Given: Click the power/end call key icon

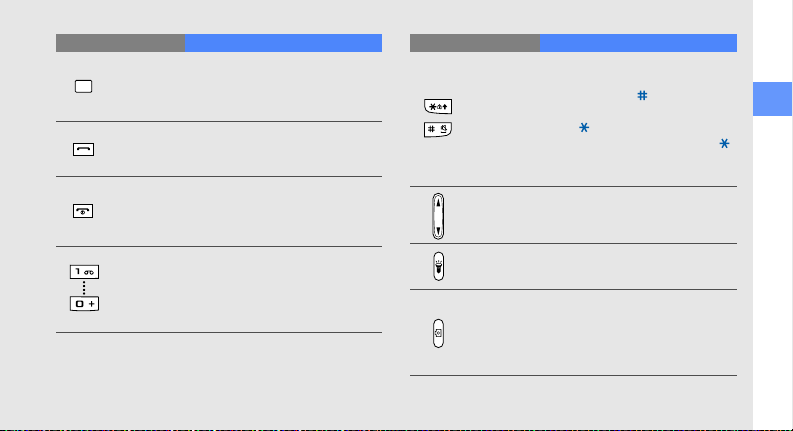Looking at the screenshot, I should point(83,211).
